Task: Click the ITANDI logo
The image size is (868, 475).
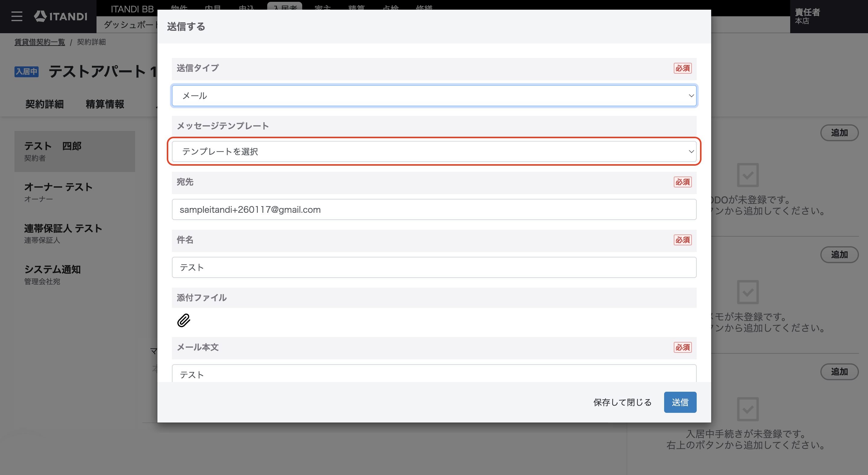Action: click(61, 16)
